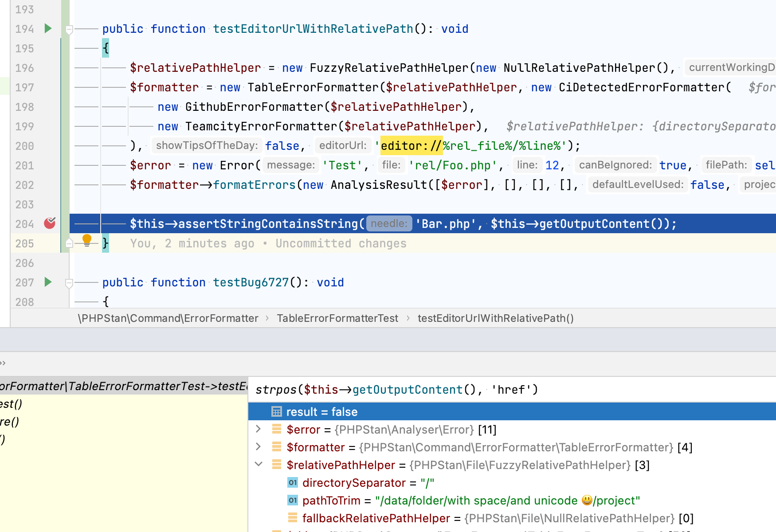Click the strpos evaluate expression field
Image resolution: width=776 pixels, height=532 pixels.
(512, 390)
